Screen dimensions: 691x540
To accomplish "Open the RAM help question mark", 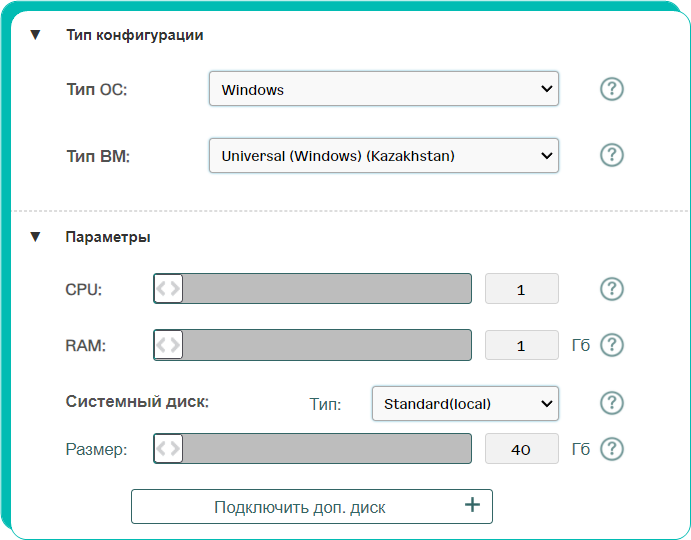I will [612, 345].
